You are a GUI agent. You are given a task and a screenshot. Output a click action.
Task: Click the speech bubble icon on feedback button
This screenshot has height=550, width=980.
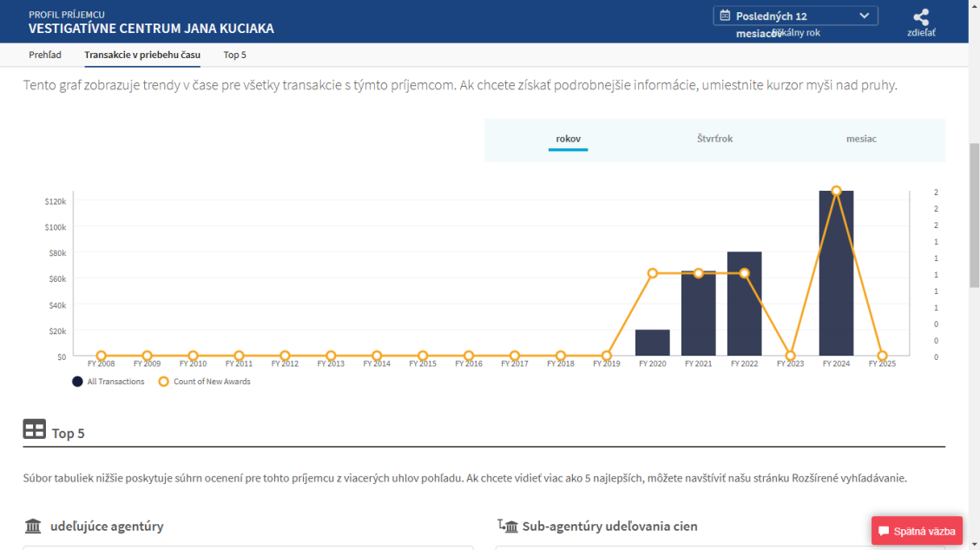(x=884, y=531)
